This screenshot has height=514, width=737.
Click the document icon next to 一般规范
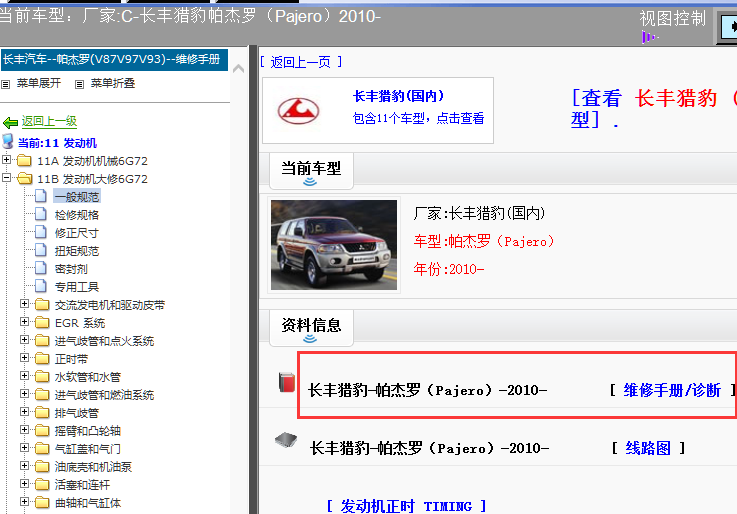41,195
